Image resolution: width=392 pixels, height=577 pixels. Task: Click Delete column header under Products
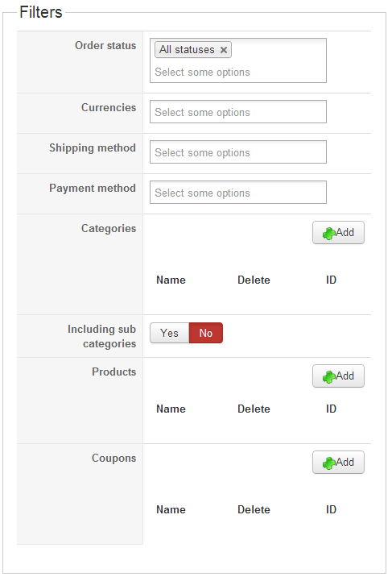point(254,409)
